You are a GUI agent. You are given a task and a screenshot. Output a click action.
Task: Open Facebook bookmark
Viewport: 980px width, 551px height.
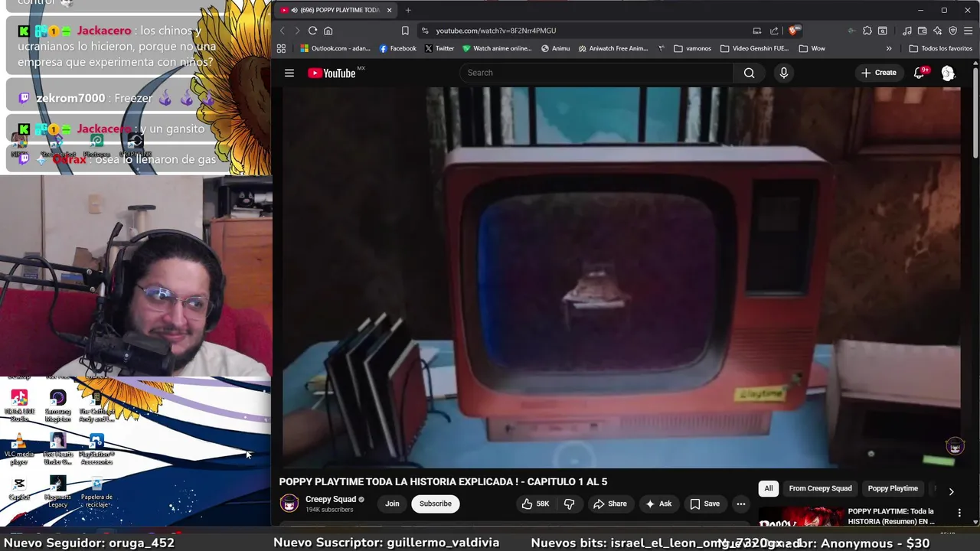tap(397, 48)
